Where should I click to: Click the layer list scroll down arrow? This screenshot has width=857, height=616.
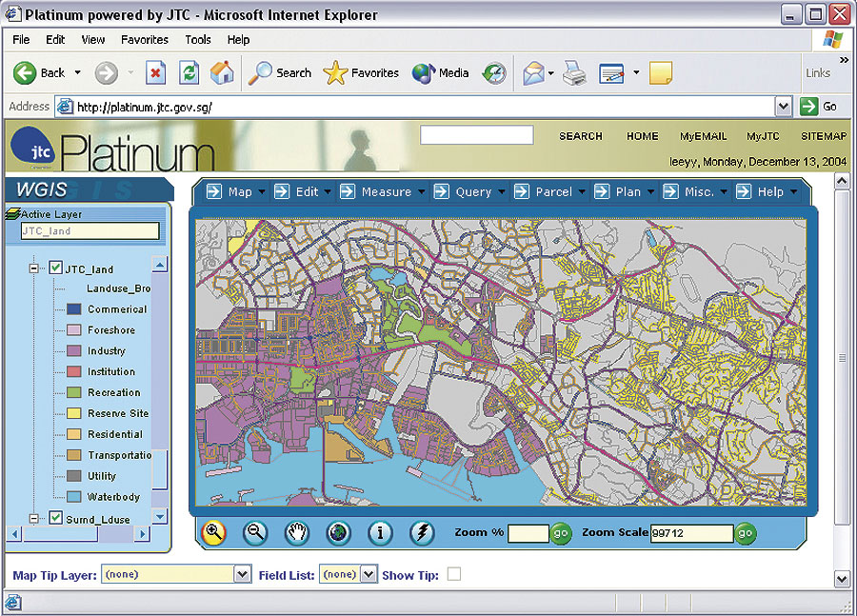coord(160,516)
